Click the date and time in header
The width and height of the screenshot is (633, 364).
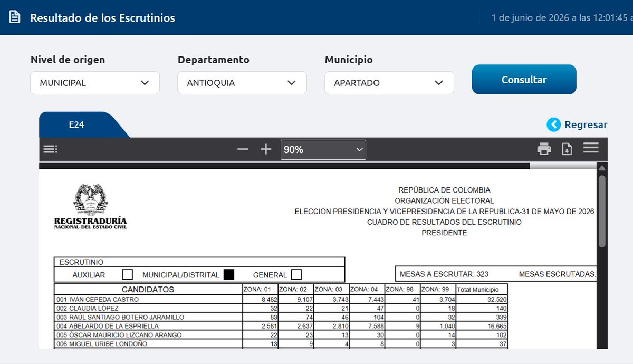click(562, 18)
